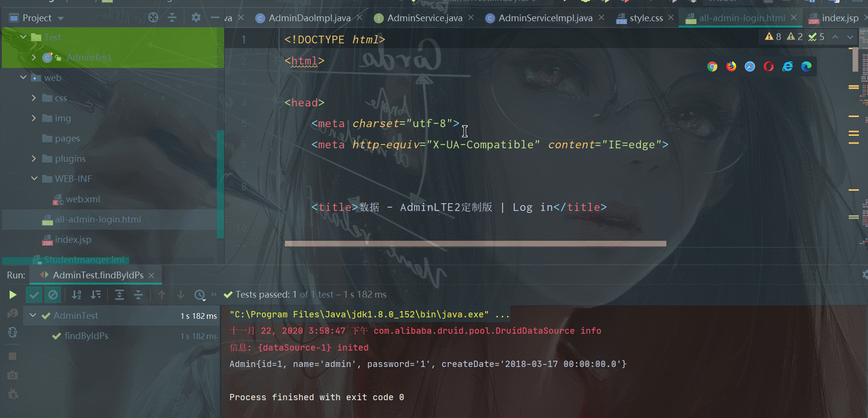Jump to previous highlighted problem
Viewport: 868px width, 418px height.
835,37
